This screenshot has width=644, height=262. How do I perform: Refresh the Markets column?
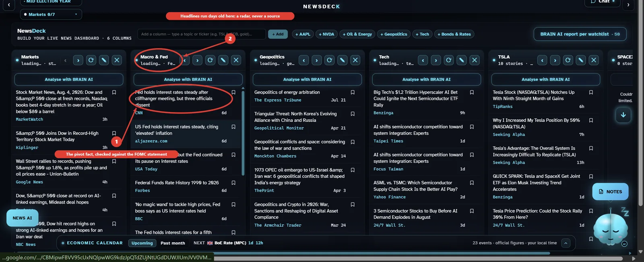point(91,60)
